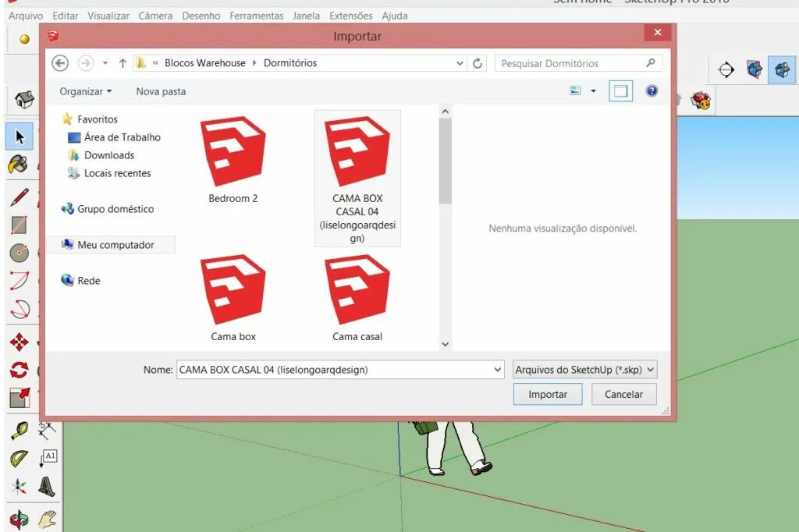Open the Organizar dropdown
Viewport: 799px width, 532px height.
pyautogui.click(x=85, y=91)
